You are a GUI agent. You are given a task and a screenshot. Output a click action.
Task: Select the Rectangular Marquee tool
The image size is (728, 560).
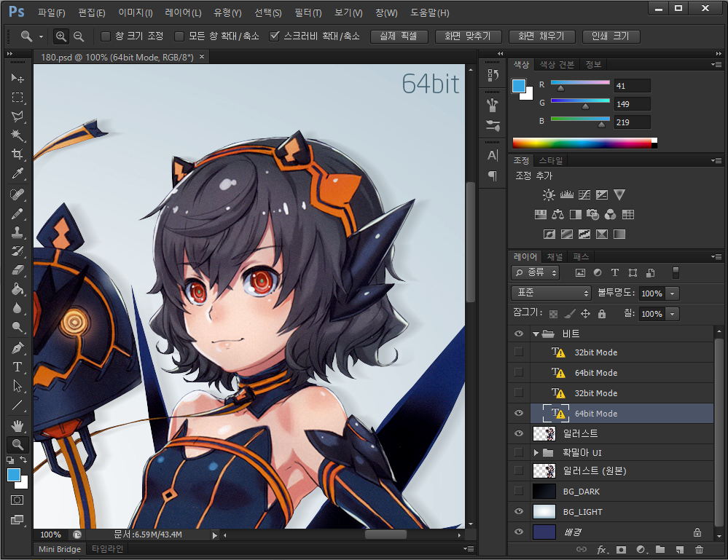point(17,97)
